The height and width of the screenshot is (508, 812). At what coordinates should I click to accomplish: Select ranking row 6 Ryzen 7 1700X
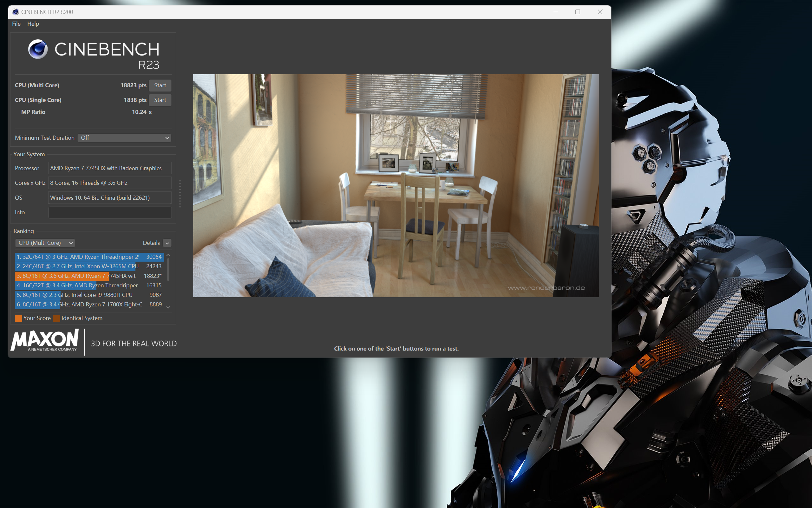(x=89, y=304)
